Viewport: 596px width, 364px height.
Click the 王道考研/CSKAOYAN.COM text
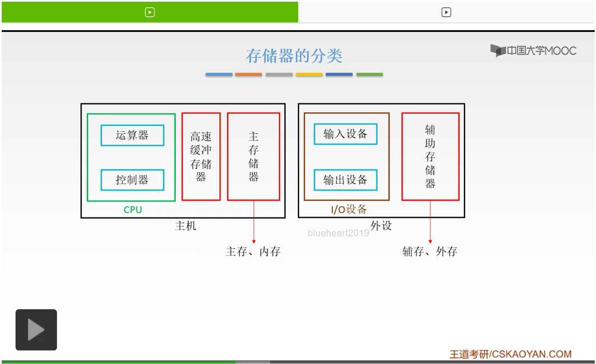click(x=511, y=354)
